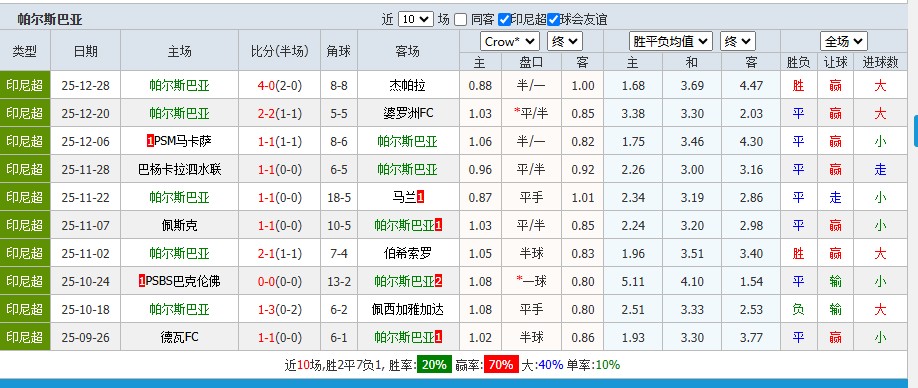Click corner count 18-5
The height and width of the screenshot is (388, 918).
[339, 197]
